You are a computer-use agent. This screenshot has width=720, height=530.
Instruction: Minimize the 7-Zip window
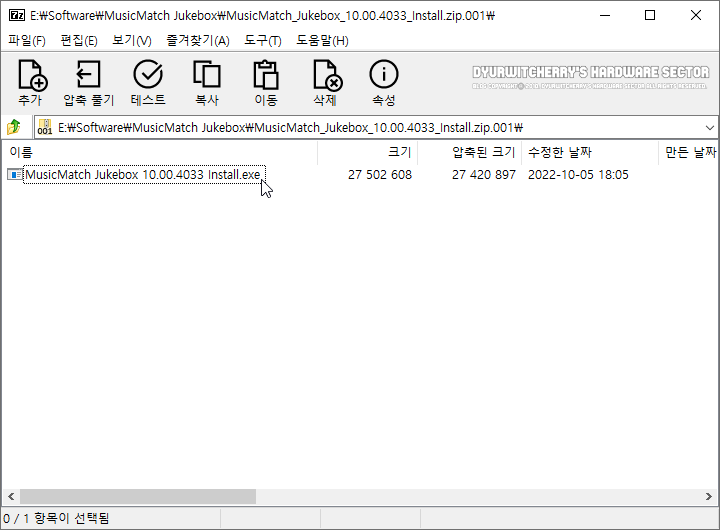pos(605,15)
